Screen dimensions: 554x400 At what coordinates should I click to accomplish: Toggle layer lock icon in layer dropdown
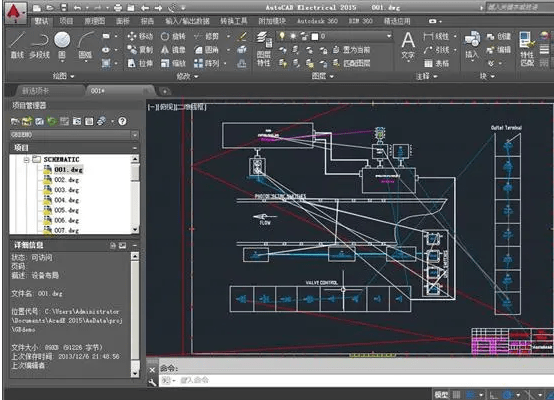pyautogui.click(x=304, y=36)
